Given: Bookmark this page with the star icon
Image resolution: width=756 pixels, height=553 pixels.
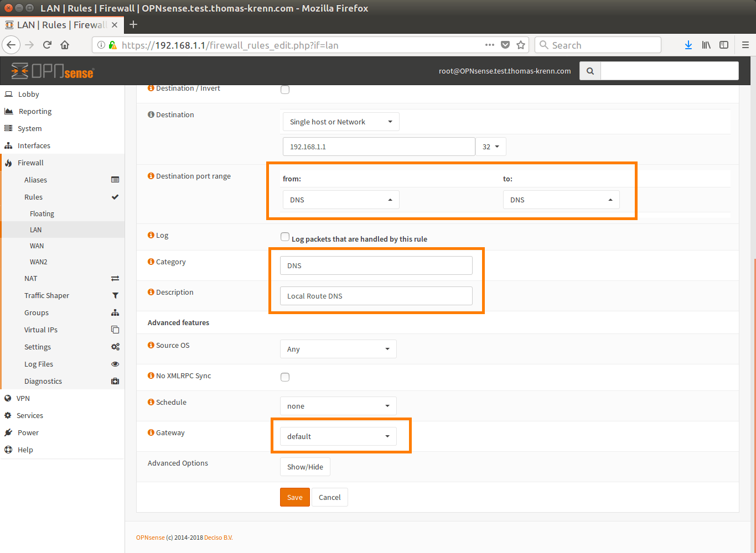Looking at the screenshot, I should click(521, 45).
